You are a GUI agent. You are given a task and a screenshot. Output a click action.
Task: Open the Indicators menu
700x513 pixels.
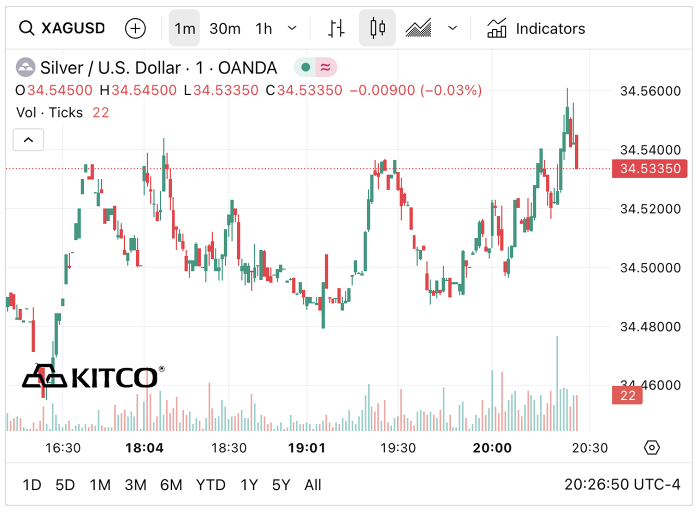click(x=535, y=29)
